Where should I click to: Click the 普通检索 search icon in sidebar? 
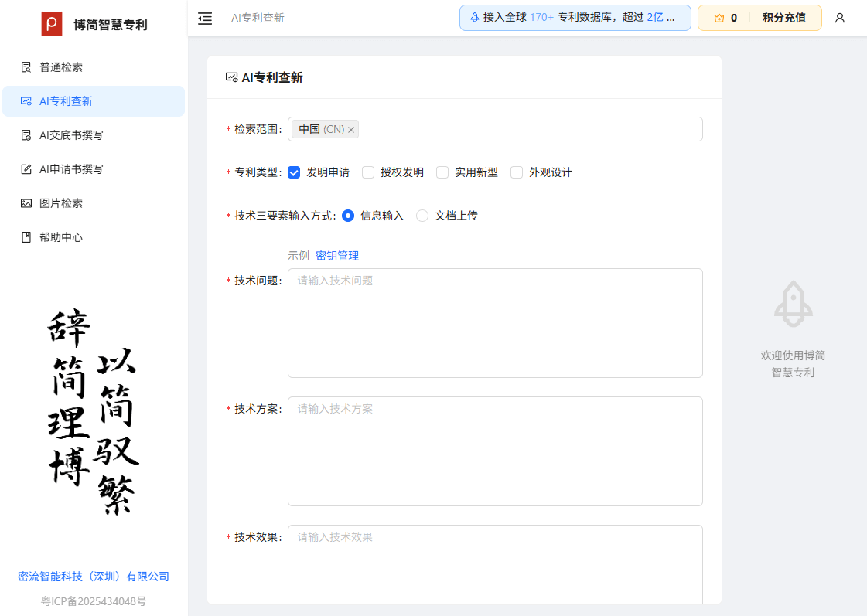click(x=26, y=67)
